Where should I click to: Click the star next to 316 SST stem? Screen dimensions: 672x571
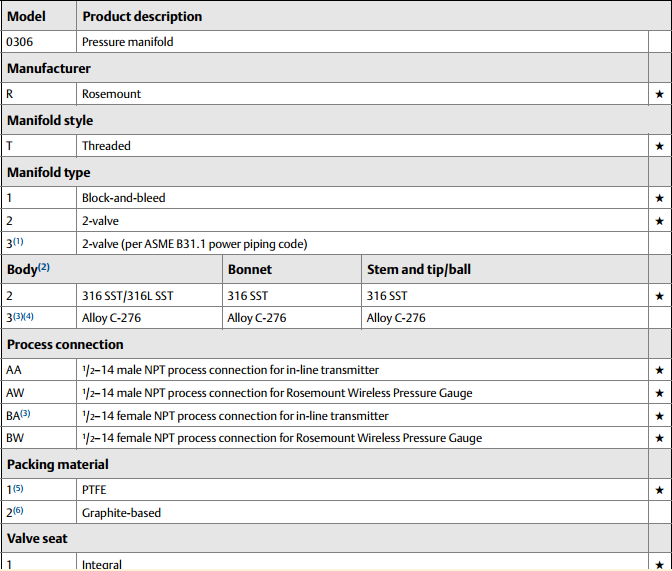pos(659,296)
